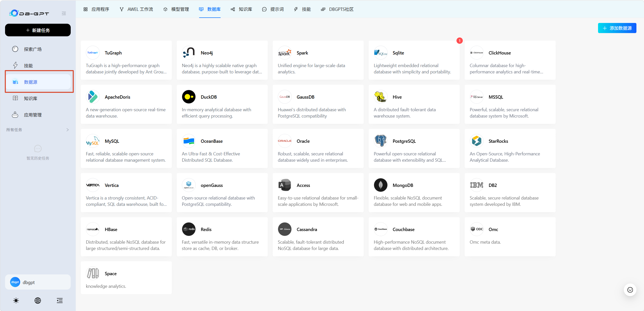The height and width of the screenshot is (311, 644).
Task: Click the Cassandra card title
Action: (307, 230)
